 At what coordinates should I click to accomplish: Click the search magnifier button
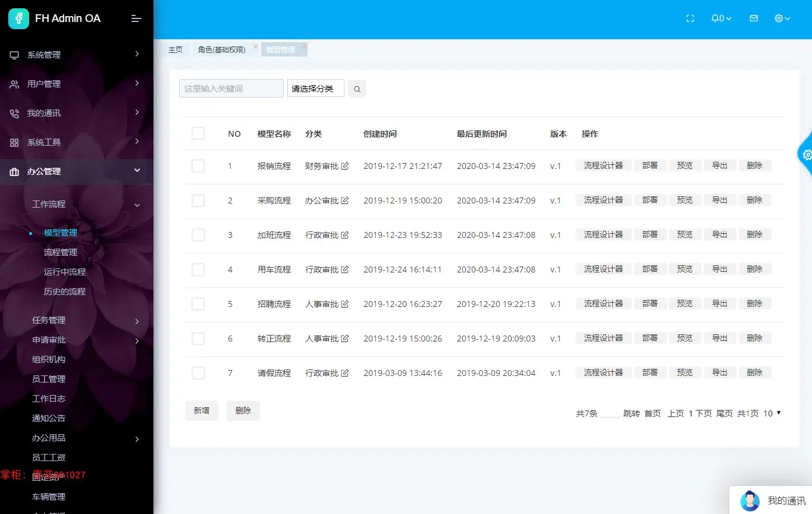click(x=357, y=89)
